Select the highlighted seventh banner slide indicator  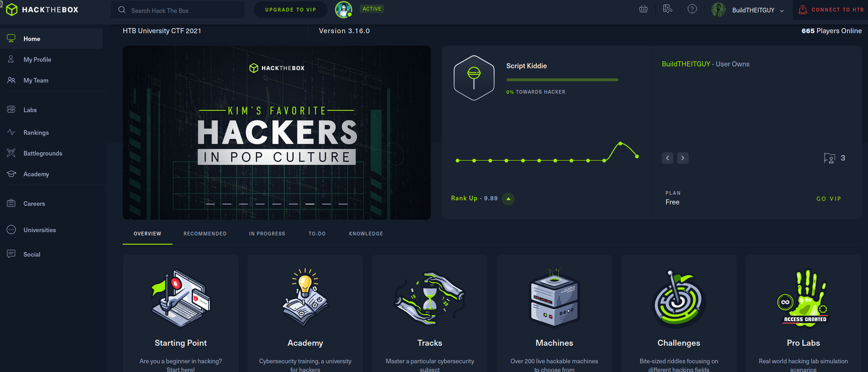(310, 204)
